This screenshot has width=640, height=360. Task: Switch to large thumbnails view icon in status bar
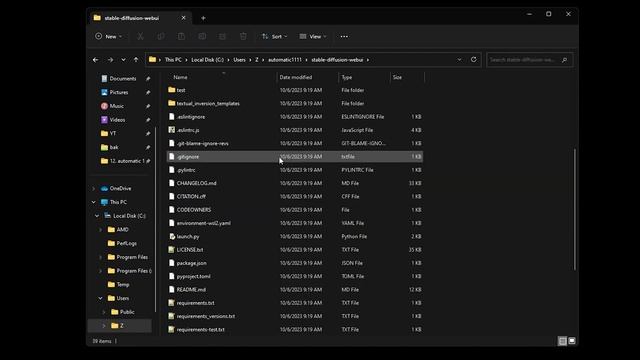coord(572,341)
